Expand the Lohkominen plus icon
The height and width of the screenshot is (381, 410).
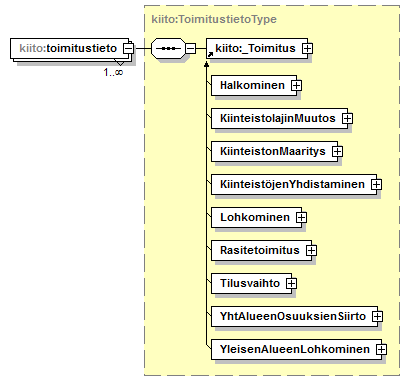(x=301, y=218)
